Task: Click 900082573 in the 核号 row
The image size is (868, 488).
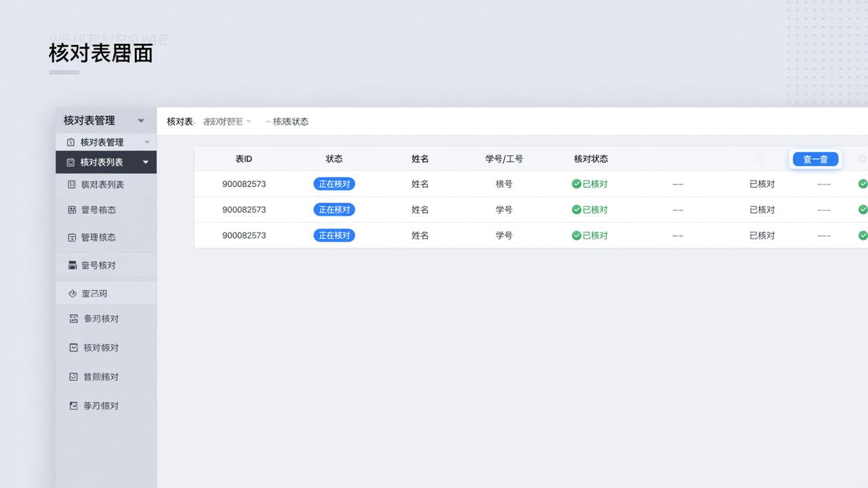Action: coord(244,184)
